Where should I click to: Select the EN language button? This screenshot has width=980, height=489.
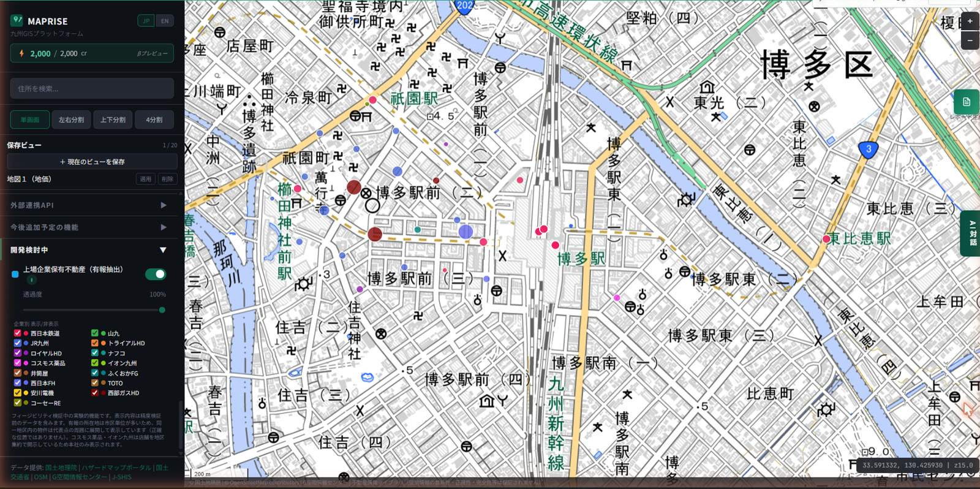coord(165,21)
